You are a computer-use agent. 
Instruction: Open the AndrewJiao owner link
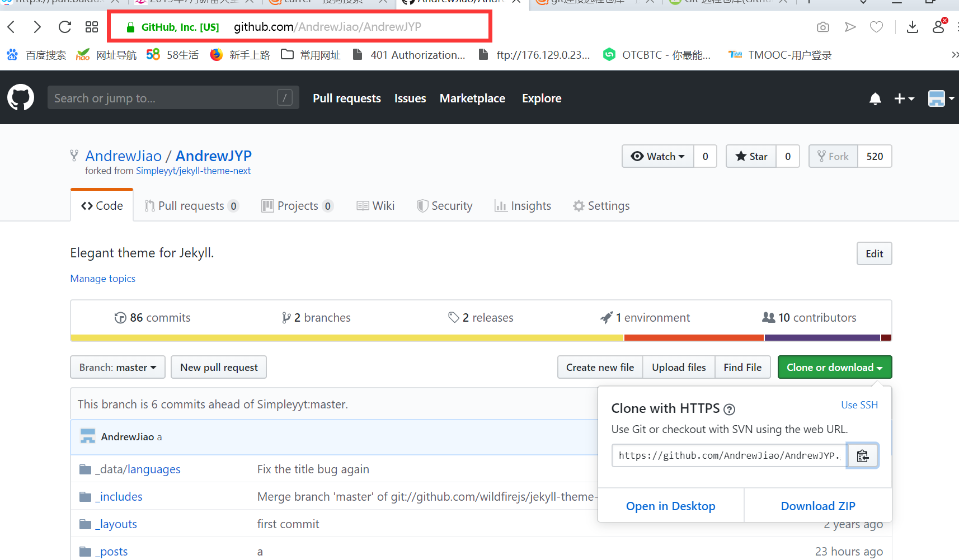pyautogui.click(x=123, y=156)
